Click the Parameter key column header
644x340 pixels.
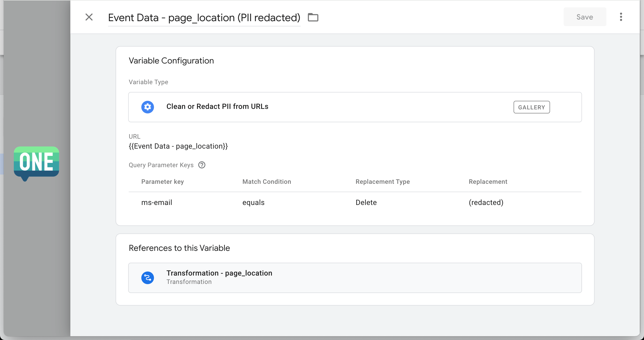pyautogui.click(x=162, y=182)
